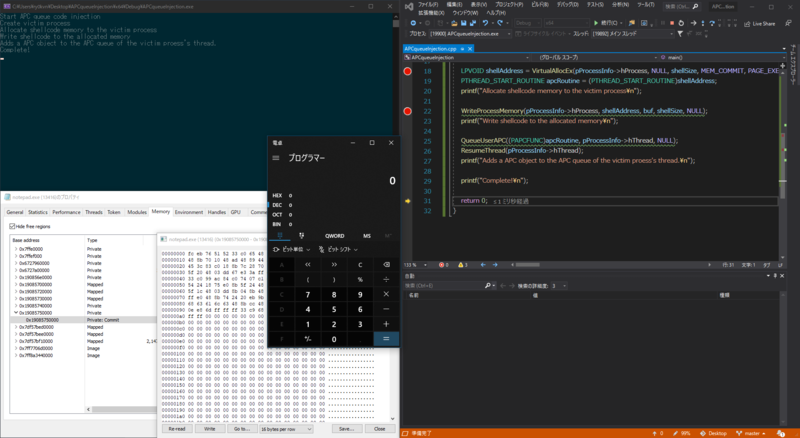Image resolution: width=800 pixels, height=438 pixels.
Task: Click the Save... button in memory viewer
Action: (346, 429)
